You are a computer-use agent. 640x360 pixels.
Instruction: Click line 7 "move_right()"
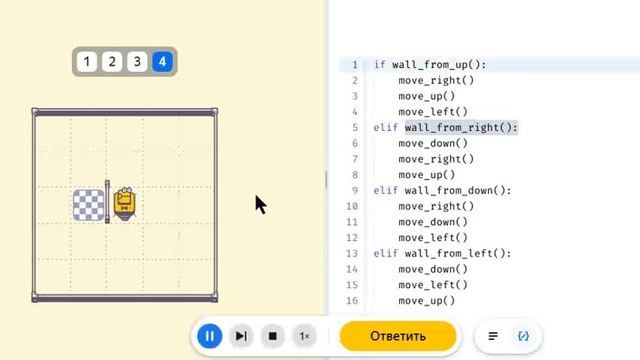click(436, 159)
